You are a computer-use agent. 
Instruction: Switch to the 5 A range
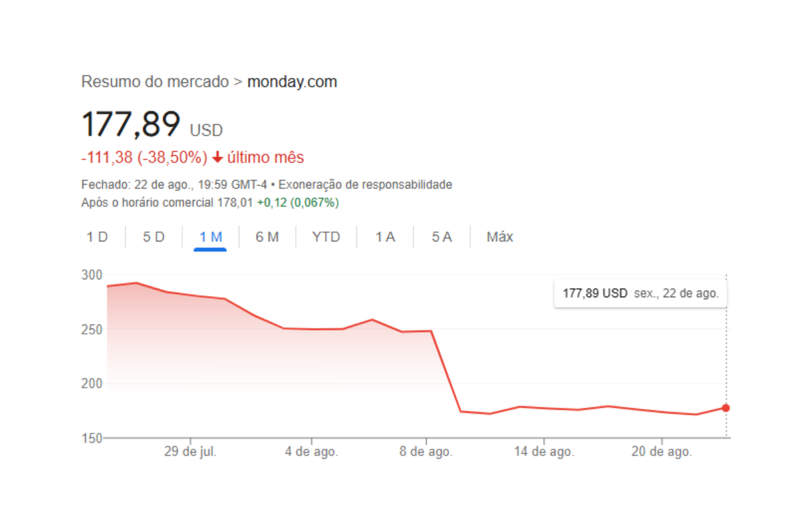(x=442, y=237)
